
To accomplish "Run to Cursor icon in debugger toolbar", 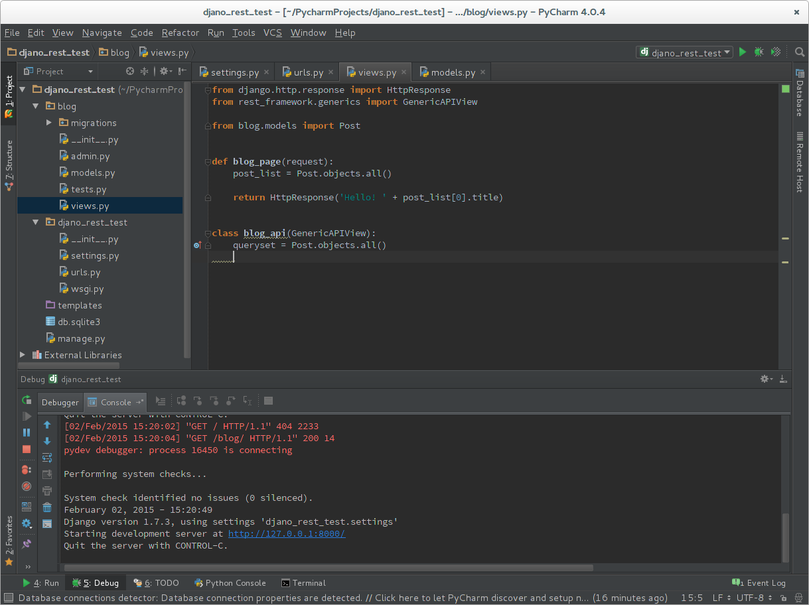I will 247,401.
